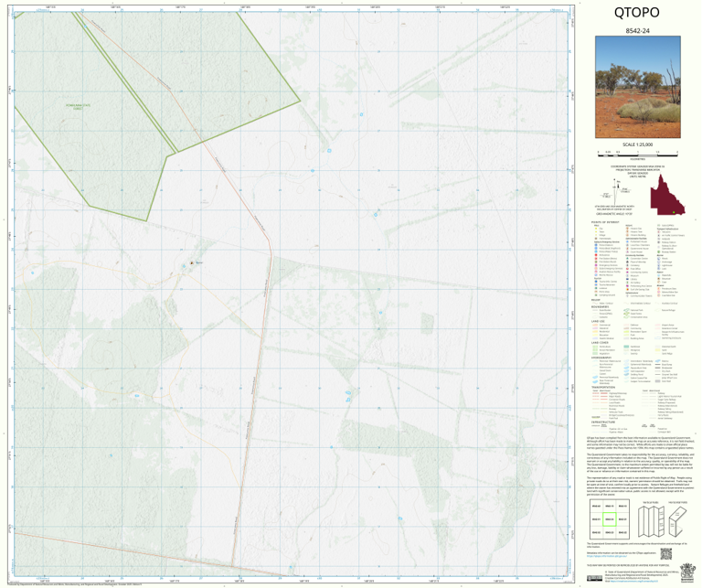
Task: Open the QTopo application web link
Action: pos(607,556)
